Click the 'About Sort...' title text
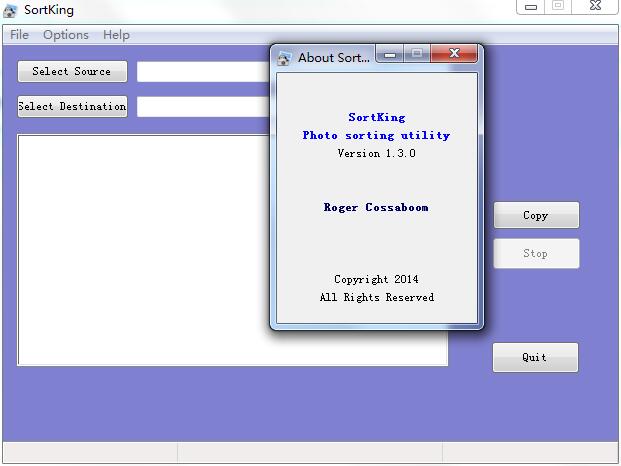The width and height of the screenshot is (621, 466). [334, 58]
